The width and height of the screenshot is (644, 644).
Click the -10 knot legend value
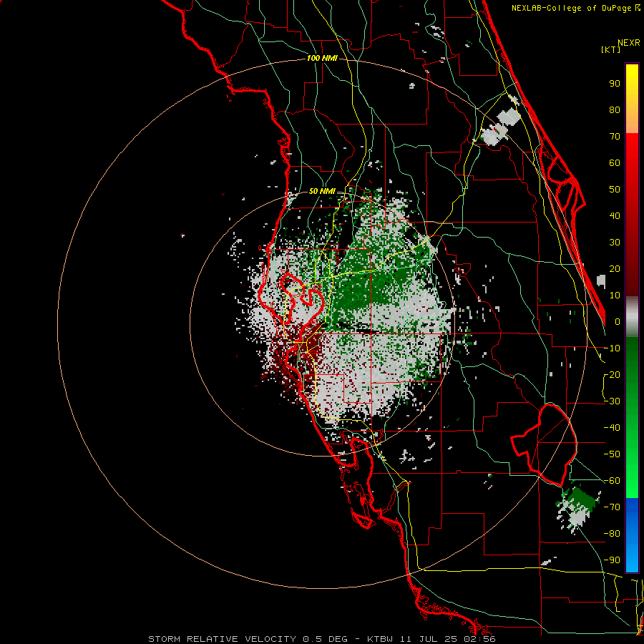pyautogui.click(x=612, y=348)
